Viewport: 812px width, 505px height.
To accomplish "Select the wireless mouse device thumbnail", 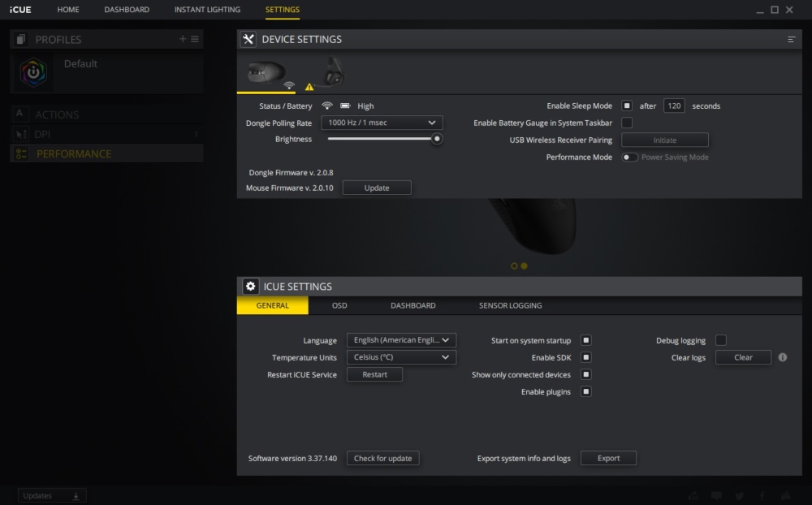I will [266, 73].
